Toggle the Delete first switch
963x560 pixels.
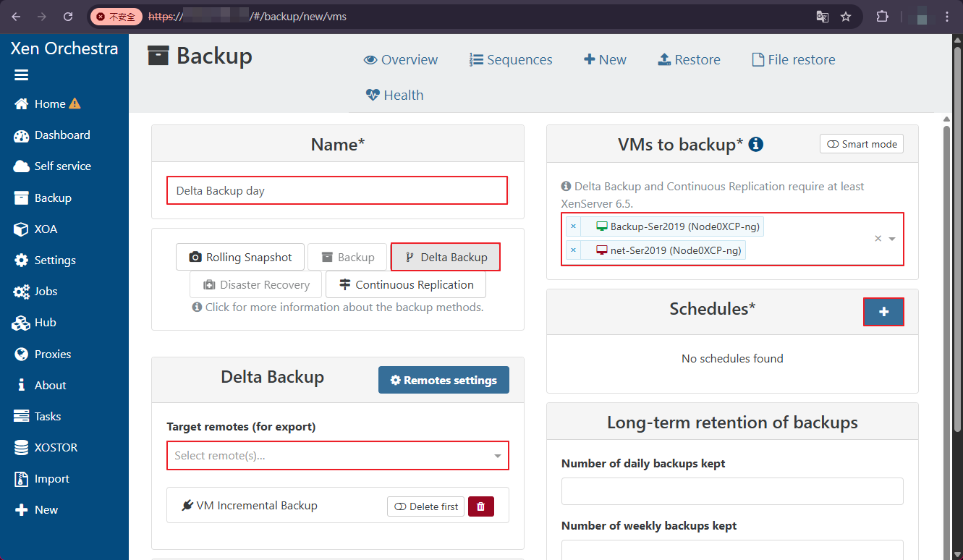(x=426, y=506)
